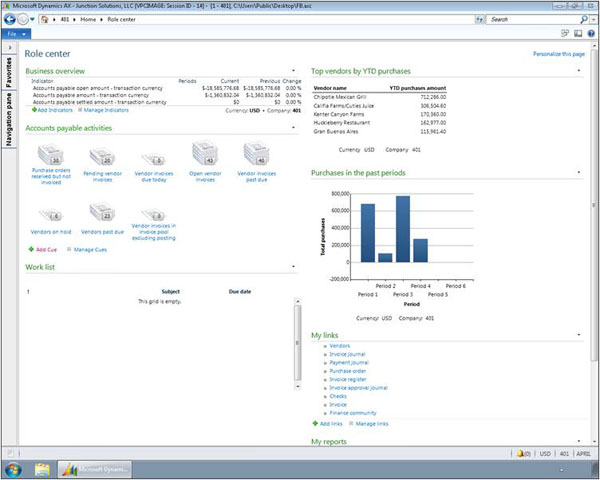
Task: Click the magnifier search icon
Action: pos(584,19)
